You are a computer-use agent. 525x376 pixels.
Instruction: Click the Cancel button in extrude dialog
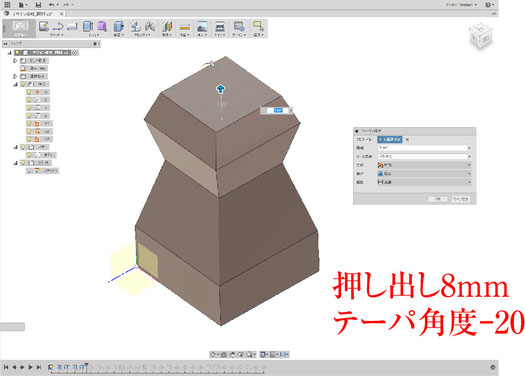pyautogui.click(x=461, y=199)
